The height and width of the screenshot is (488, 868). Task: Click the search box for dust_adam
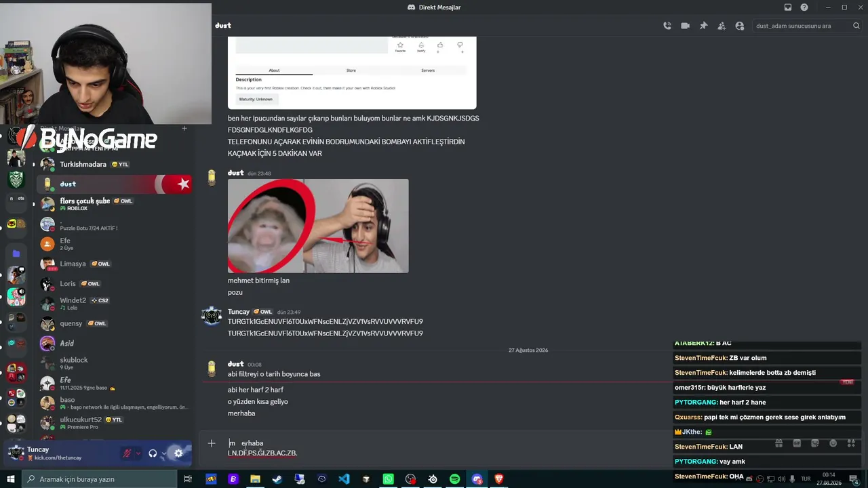click(x=807, y=26)
